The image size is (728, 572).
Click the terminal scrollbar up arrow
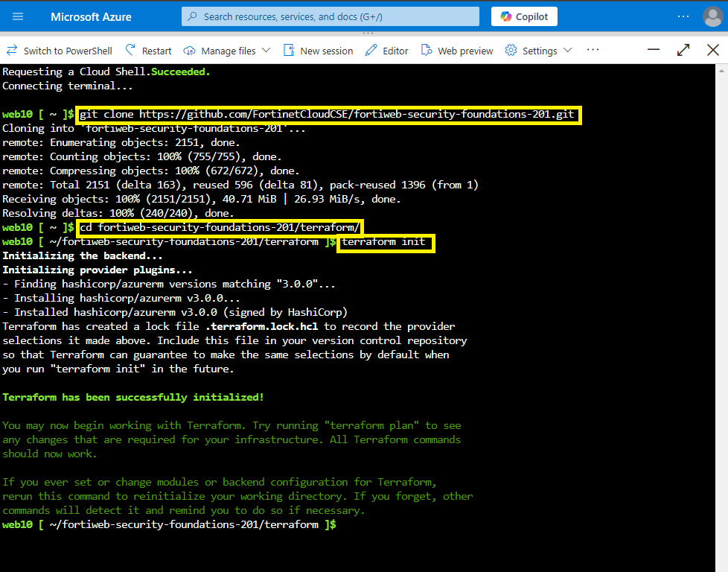(721, 71)
